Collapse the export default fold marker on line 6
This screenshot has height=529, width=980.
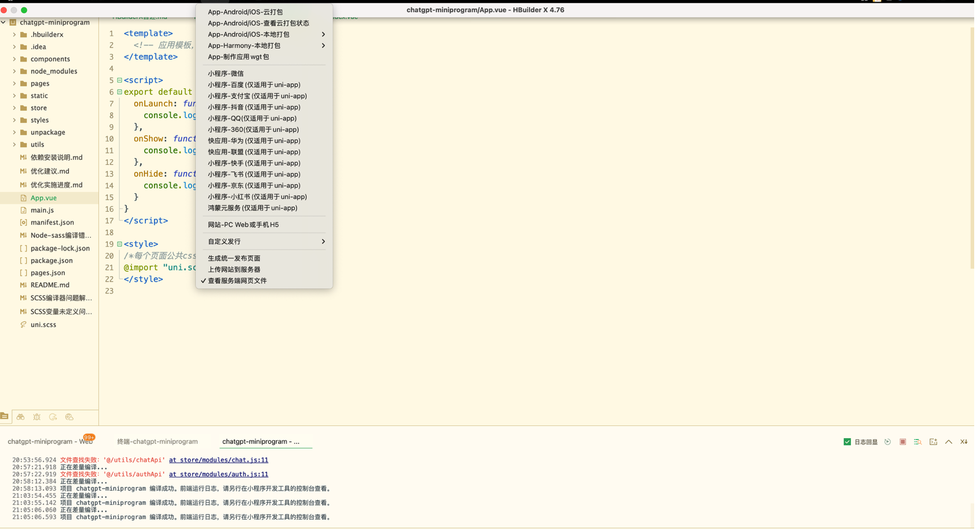tap(120, 92)
